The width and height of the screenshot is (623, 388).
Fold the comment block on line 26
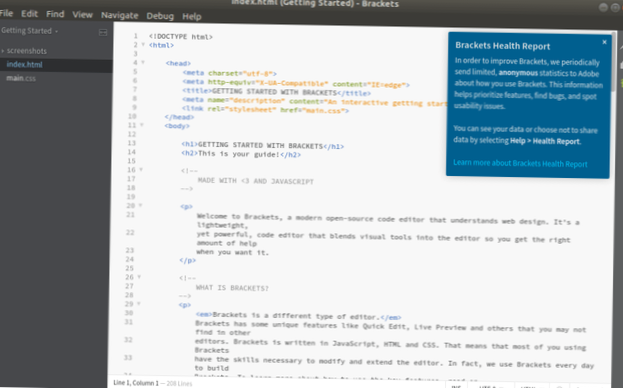click(139, 276)
